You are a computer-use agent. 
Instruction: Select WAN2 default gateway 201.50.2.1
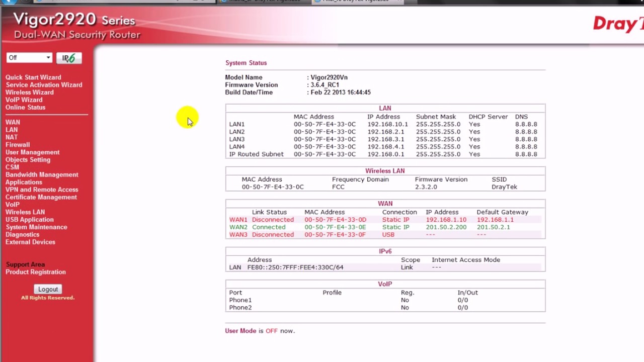493,227
